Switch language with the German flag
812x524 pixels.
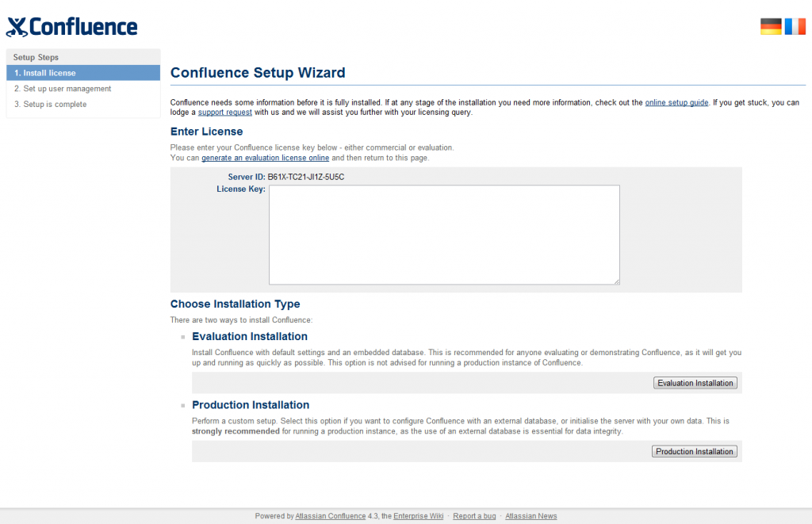771,26
